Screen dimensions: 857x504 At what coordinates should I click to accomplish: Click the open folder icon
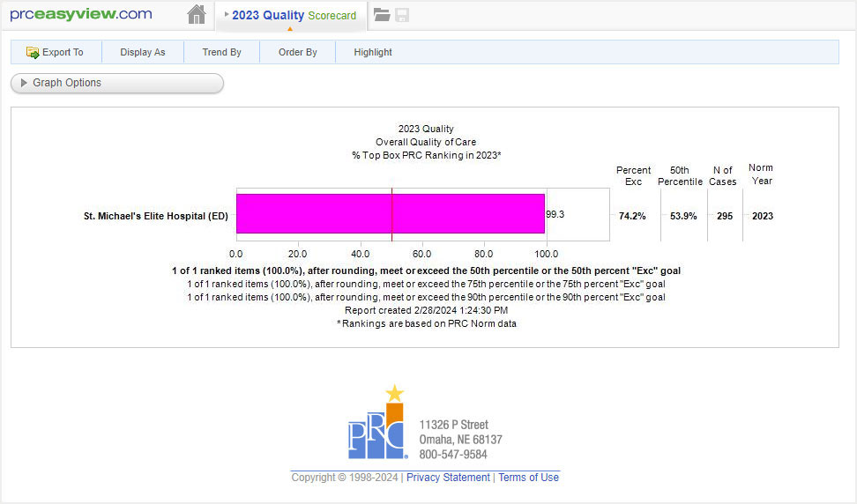tap(382, 15)
